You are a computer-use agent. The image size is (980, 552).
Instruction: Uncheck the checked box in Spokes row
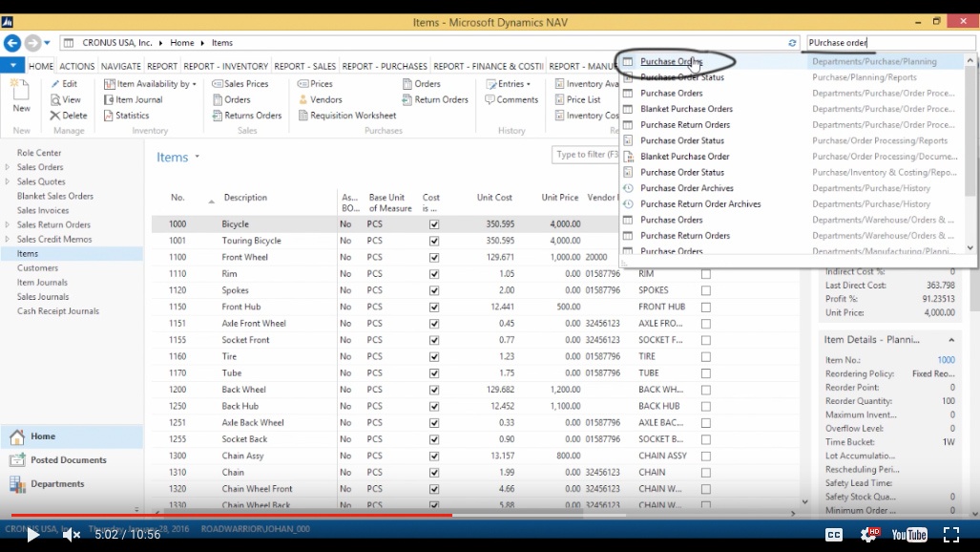tap(434, 290)
